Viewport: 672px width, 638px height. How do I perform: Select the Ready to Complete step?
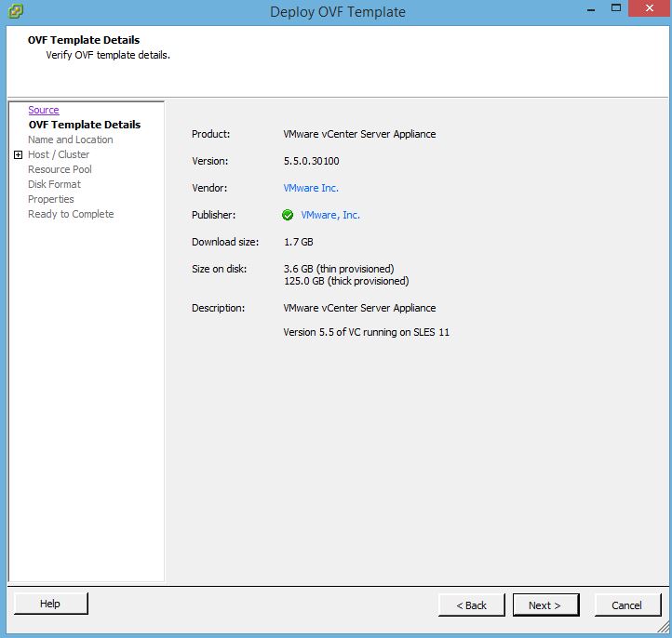(x=71, y=214)
